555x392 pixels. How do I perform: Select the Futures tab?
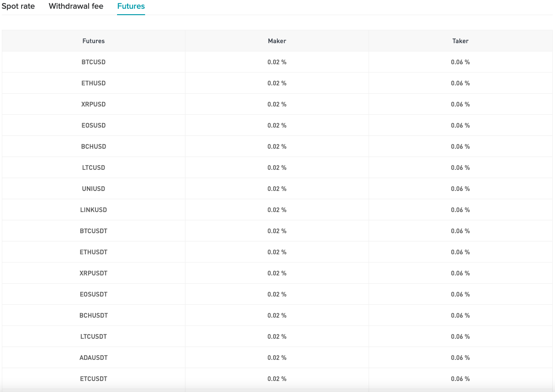(131, 6)
